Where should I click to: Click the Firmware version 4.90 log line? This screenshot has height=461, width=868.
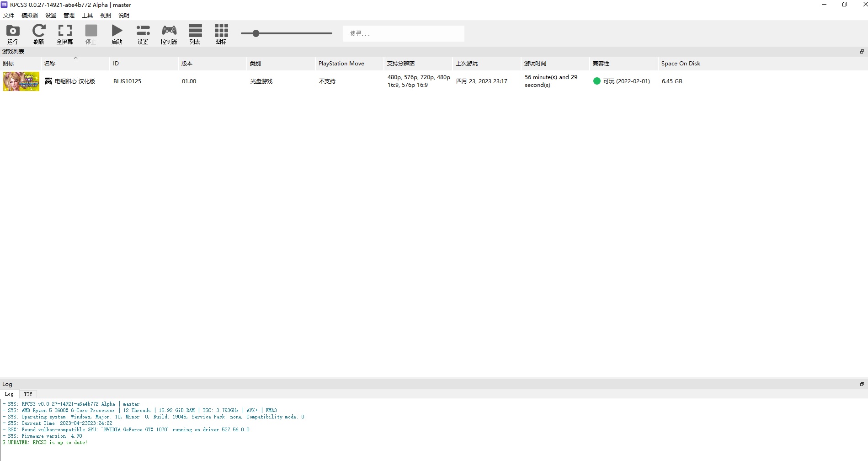[42, 436]
